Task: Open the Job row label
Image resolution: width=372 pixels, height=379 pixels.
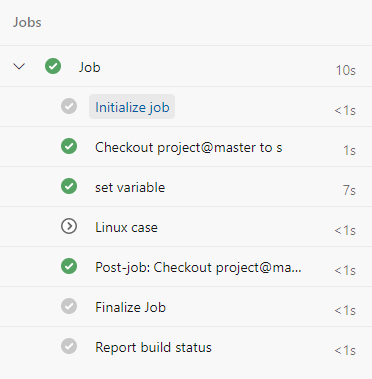Action: point(90,67)
